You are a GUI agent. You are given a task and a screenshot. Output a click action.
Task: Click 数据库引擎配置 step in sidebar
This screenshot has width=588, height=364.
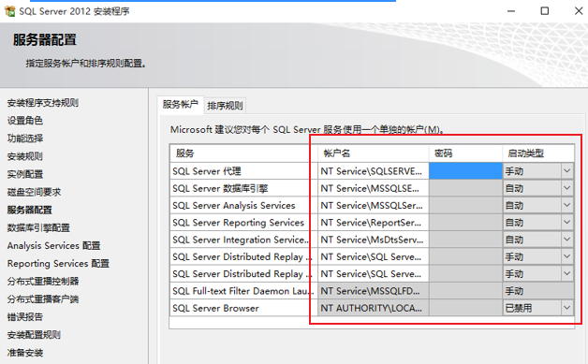point(38,227)
